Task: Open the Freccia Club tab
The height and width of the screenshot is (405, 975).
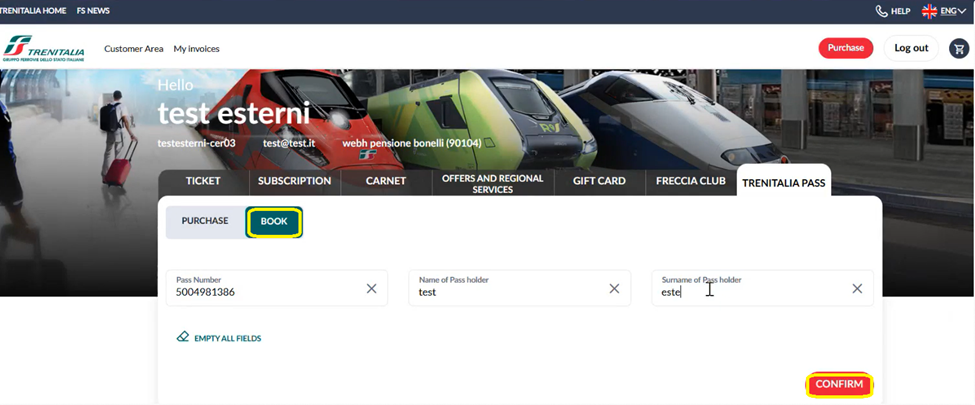Action: tap(690, 181)
